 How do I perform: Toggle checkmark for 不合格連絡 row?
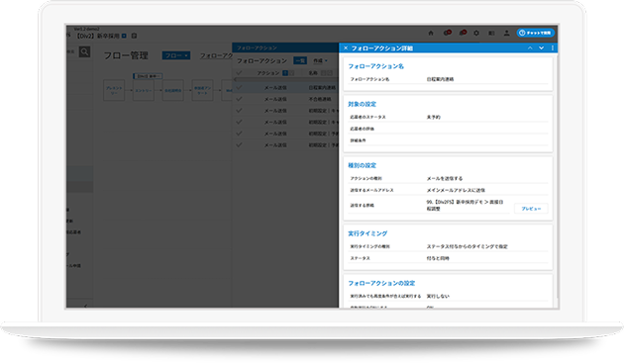tap(239, 99)
